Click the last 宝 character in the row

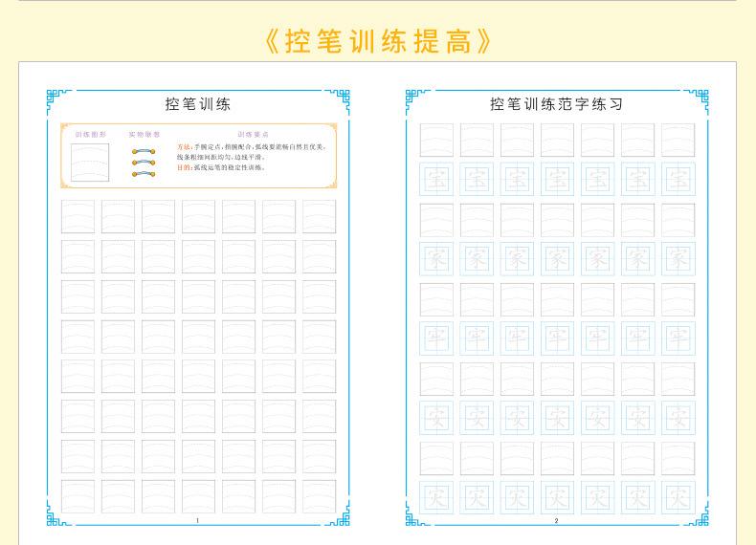678,179
